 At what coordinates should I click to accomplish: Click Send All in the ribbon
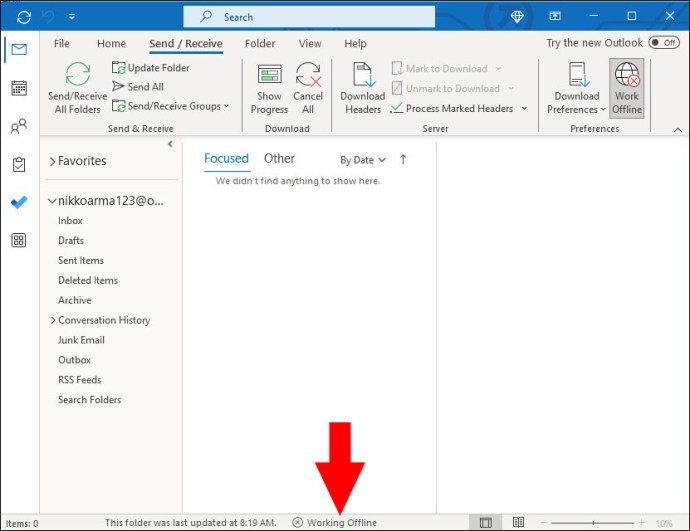(x=138, y=87)
